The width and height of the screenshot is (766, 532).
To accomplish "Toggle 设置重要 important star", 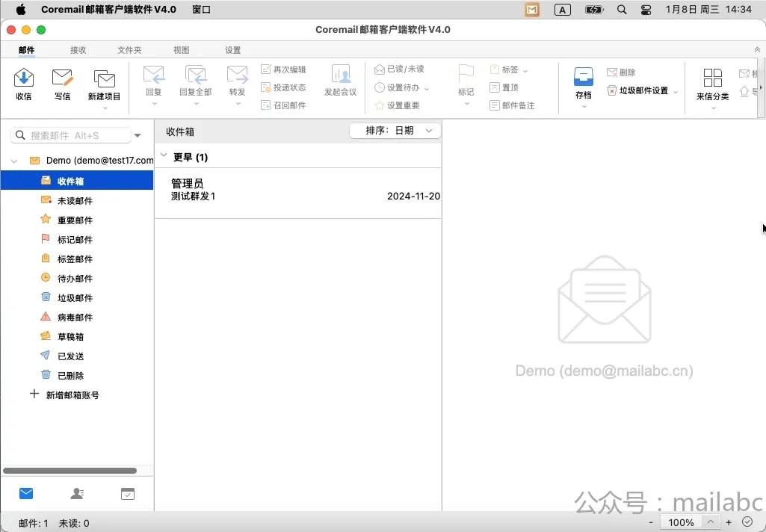I will (397, 105).
